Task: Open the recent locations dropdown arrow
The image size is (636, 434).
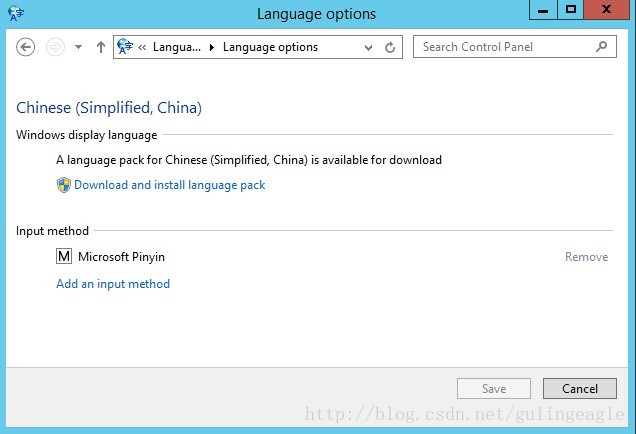Action: click(78, 47)
